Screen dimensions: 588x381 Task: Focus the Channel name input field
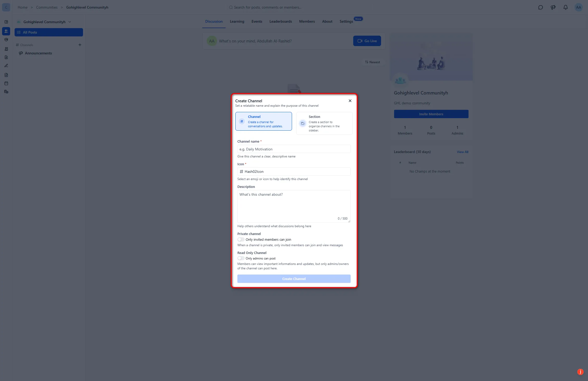click(x=294, y=149)
